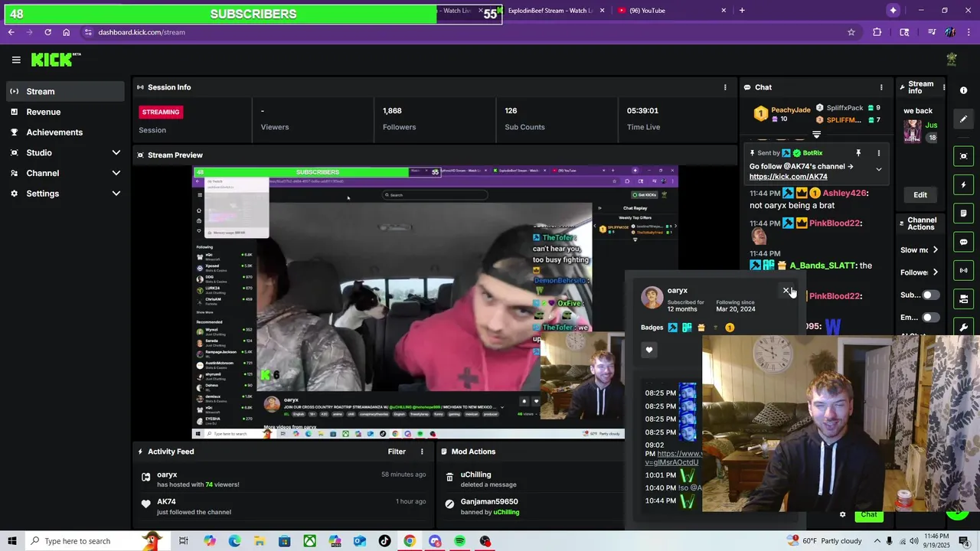Expand the Settings sidebar section
The image size is (980, 551).
(116, 194)
